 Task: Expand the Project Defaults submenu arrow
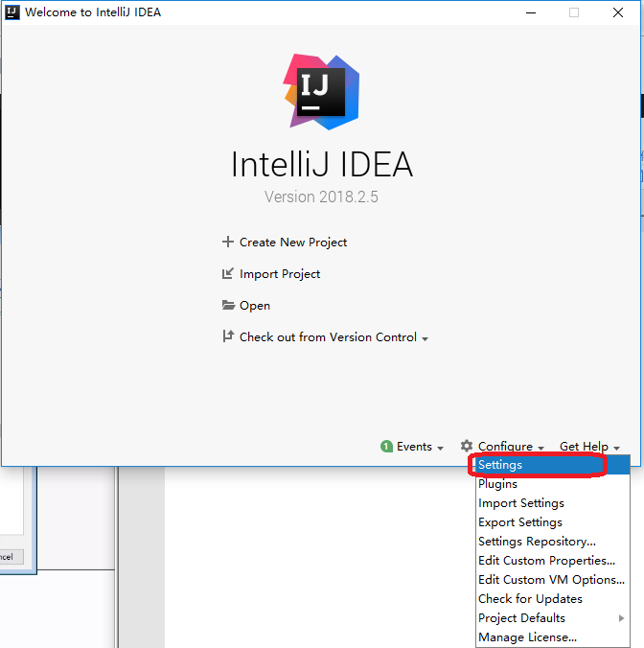pyautogui.click(x=621, y=618)
